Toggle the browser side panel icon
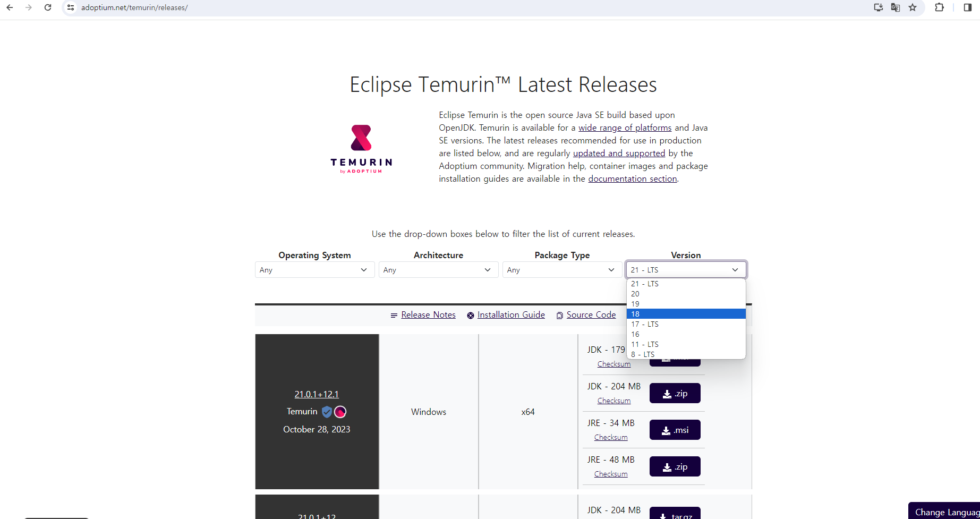The width and height of the screenshot is (980, 519). coord(967,7)
